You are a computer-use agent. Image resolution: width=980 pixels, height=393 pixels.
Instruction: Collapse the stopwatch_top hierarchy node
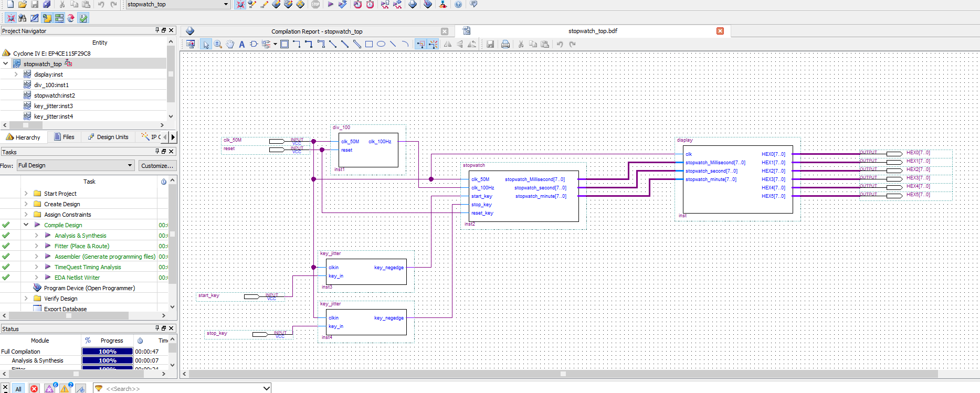tap(5, 63)
